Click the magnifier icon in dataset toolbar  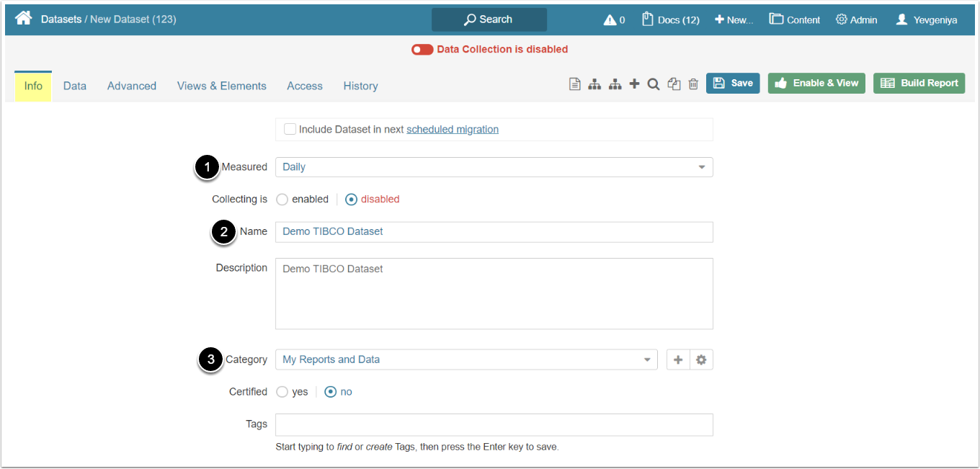point(654,84)
